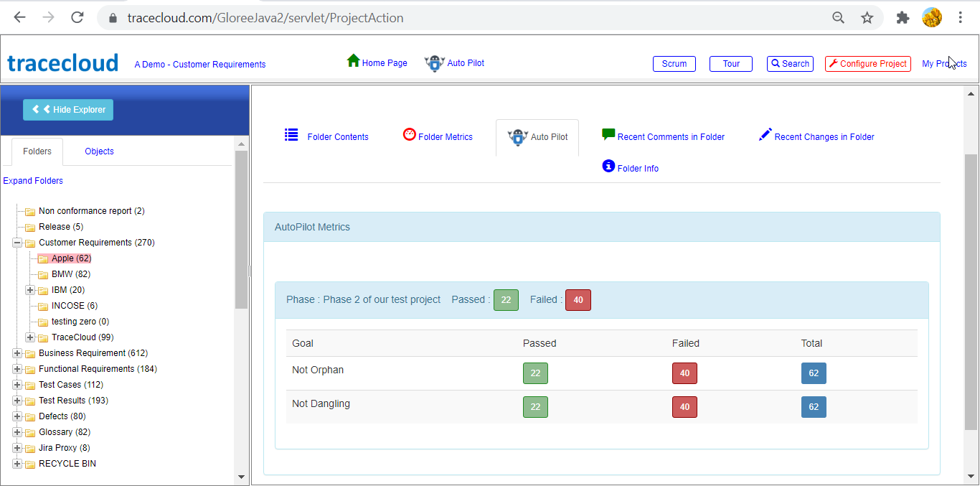Switch to the Objects tab

coord(99,151)
